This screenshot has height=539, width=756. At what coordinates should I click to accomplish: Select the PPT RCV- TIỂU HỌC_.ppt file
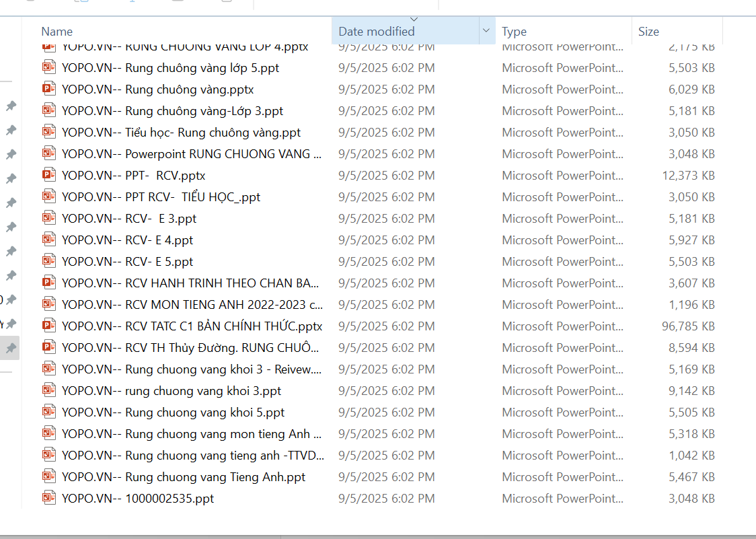161,197
